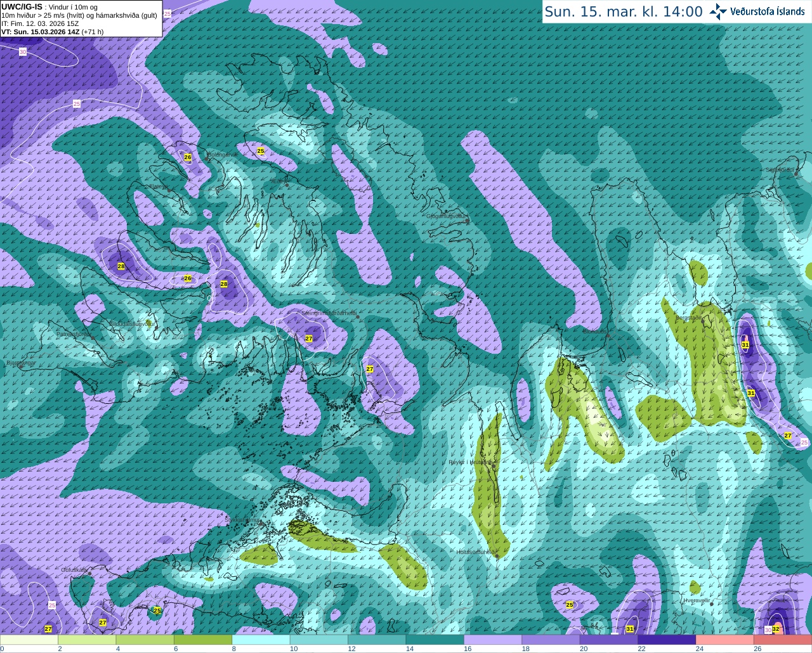The image size is (812, 653).
Task: Click the yellow 26 gust marker beside Bolungarvík
Action: click(188, 157)
